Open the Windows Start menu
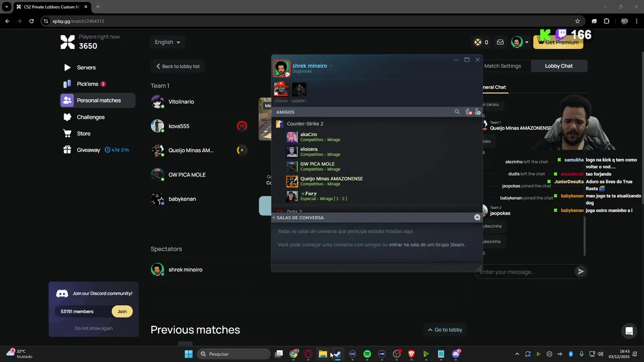 (x=189, y=354)
